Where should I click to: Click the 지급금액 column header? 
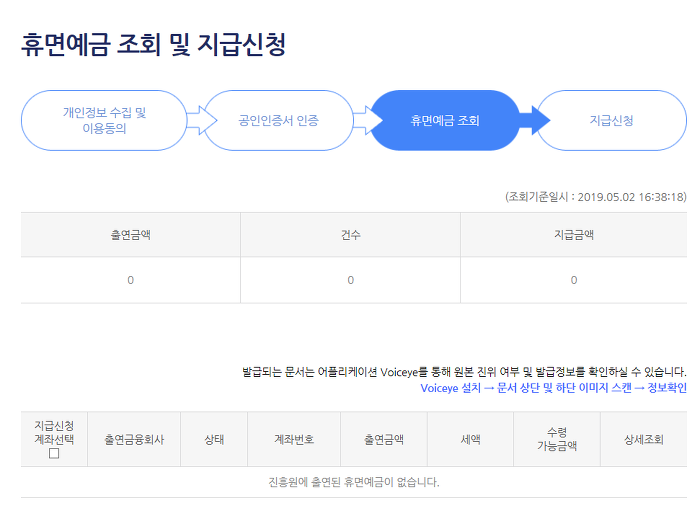(574, 235)
